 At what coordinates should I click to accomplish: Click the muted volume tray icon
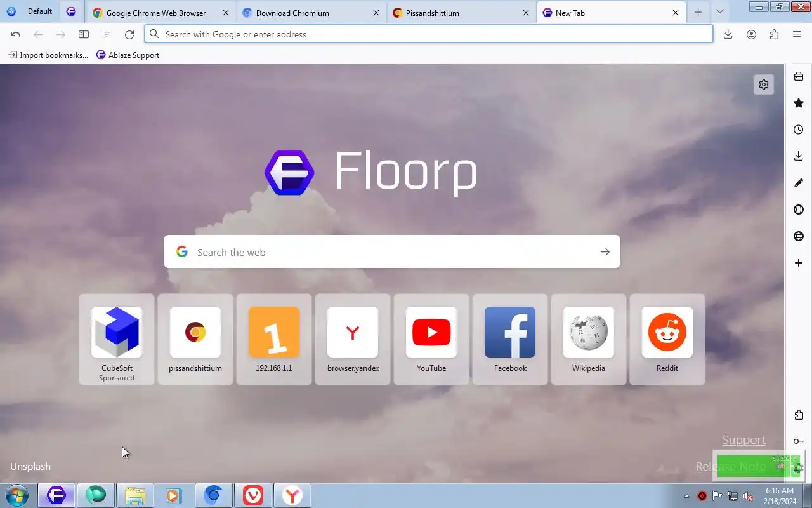[x=749, y=496]
